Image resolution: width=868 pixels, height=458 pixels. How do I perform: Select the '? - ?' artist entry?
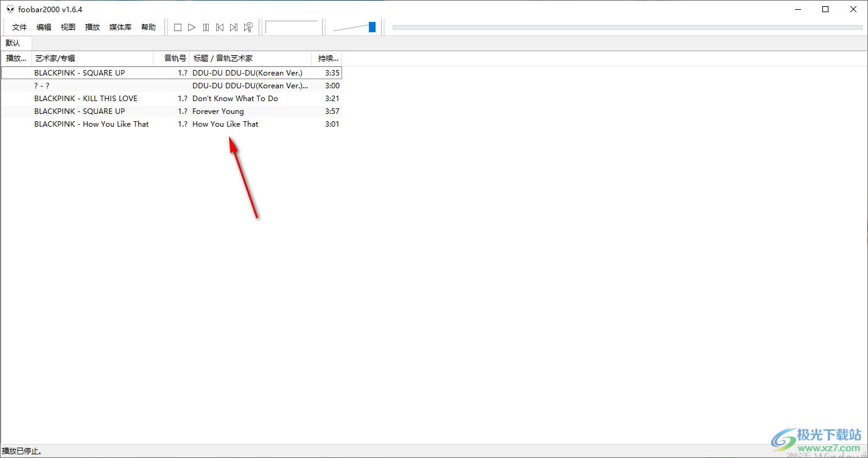42,86
